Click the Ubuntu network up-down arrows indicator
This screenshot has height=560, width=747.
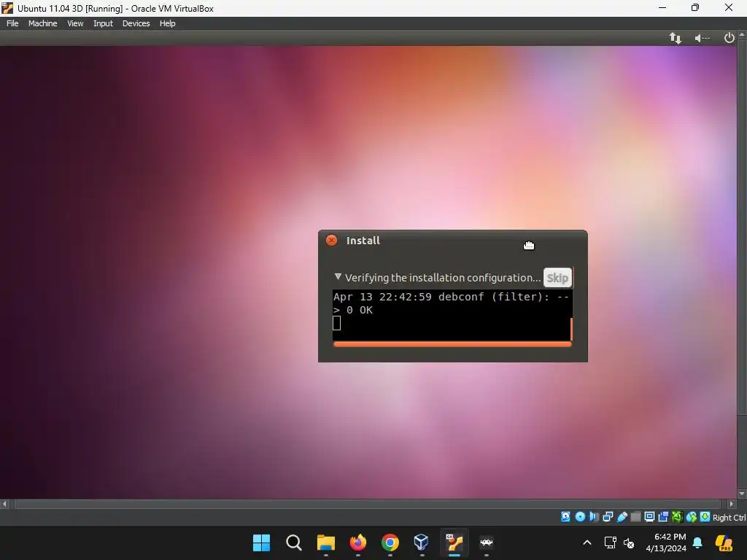point(675,38)
